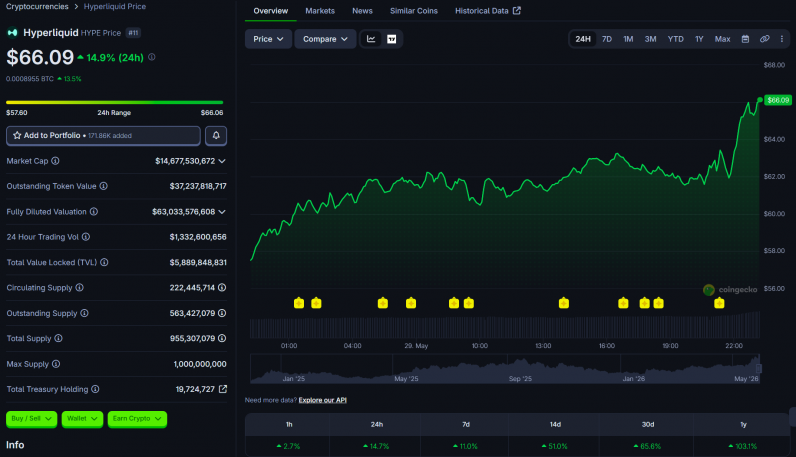Open Market Cap info tooltip icon

(x=55, y=161)
